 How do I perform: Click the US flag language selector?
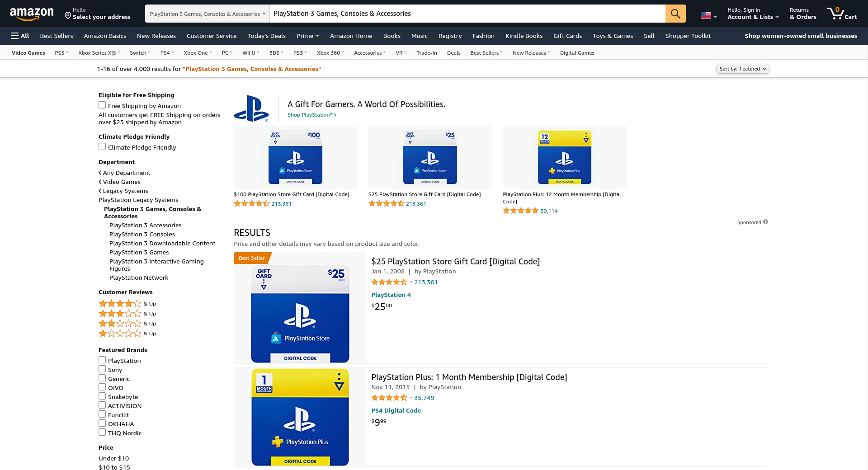tap(708, 16)
